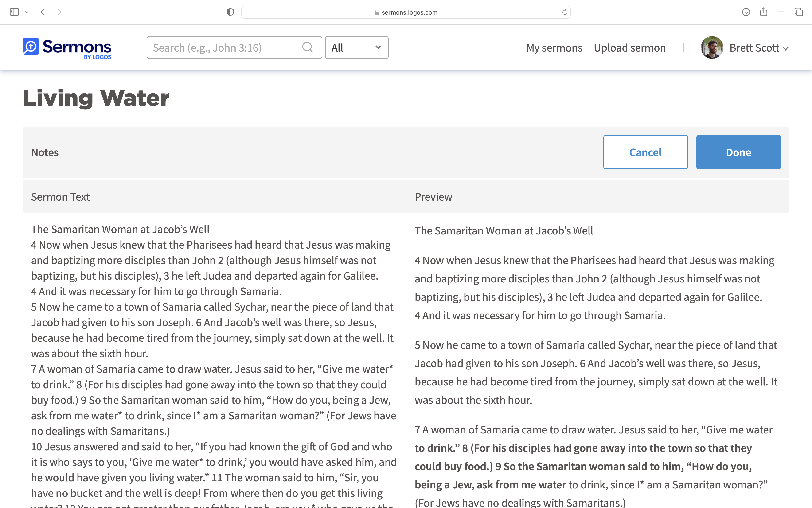Click the Sermon Text panel header

214,197
